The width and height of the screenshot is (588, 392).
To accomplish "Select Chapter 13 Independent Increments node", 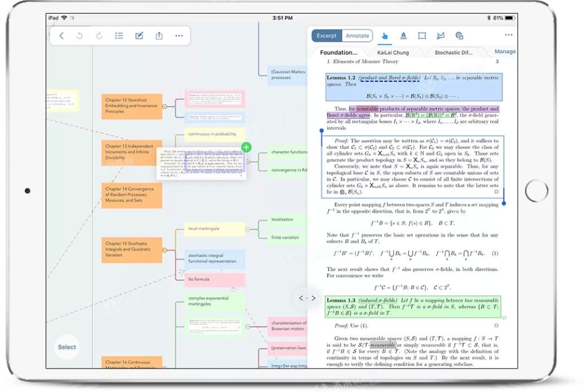I will coord(132,152).
